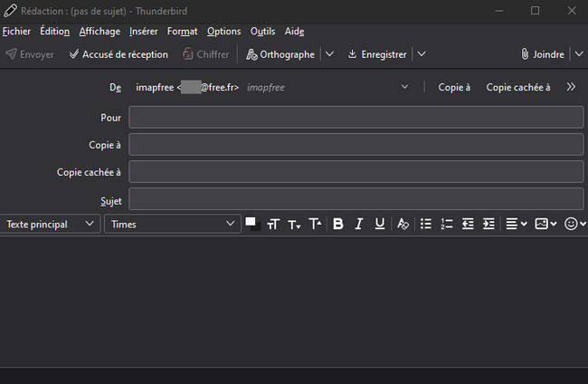588x384 pixels.
Task: Choose the text background color swatch
Action: point(258,228)
